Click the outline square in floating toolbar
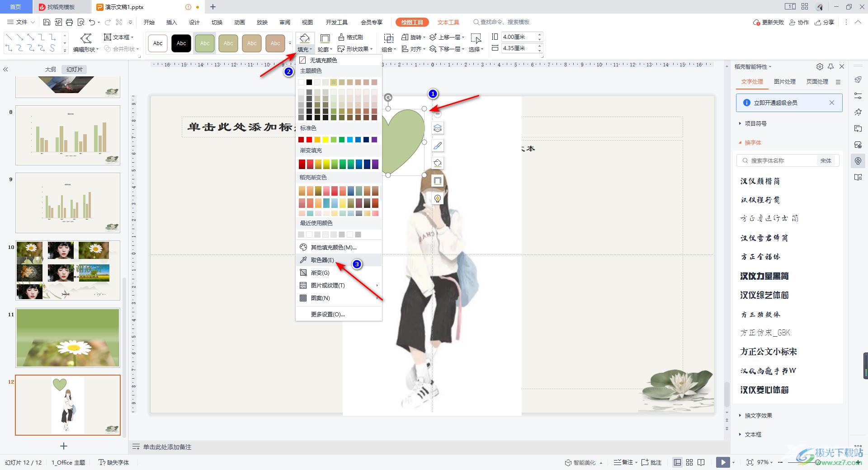The image size is (868, 470). tap(437, 181)
